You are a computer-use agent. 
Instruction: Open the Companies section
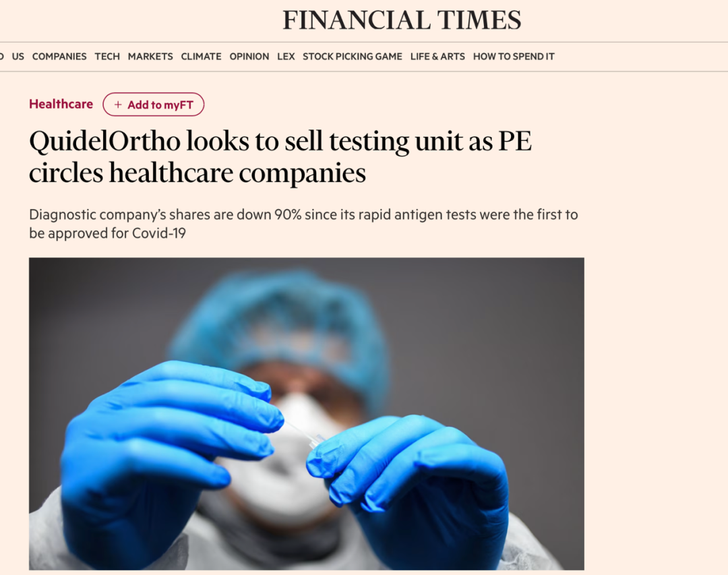pyautogui.click(x=59, y=57)
